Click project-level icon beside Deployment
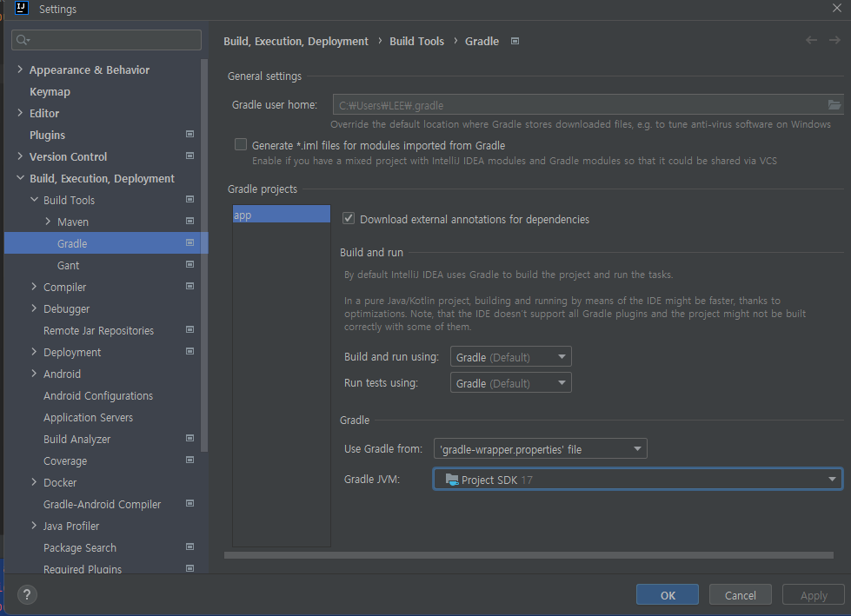The height and width of the screenshot is (616, 851). [190, 351]
